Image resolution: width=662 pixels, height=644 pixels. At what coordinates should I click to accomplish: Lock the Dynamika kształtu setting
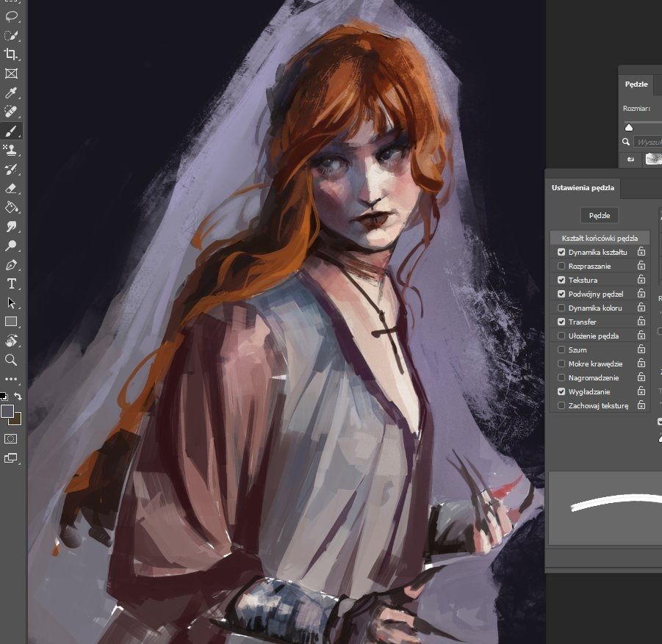click(x=641, y=252)
